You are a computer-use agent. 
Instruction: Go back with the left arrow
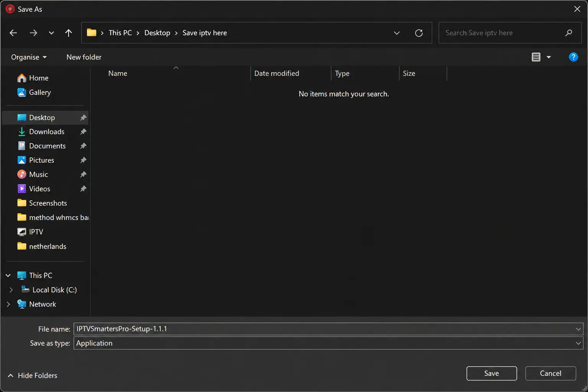pyautogui.click(x=13, y=33)
